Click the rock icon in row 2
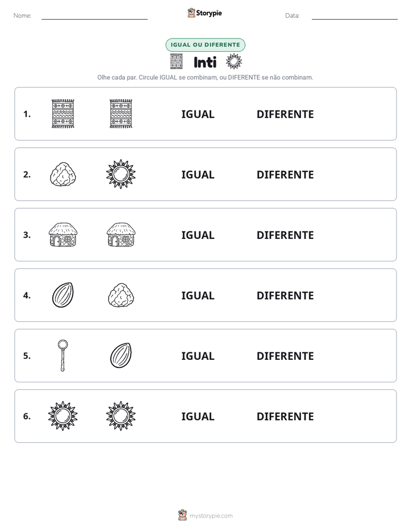 [63, 174]
